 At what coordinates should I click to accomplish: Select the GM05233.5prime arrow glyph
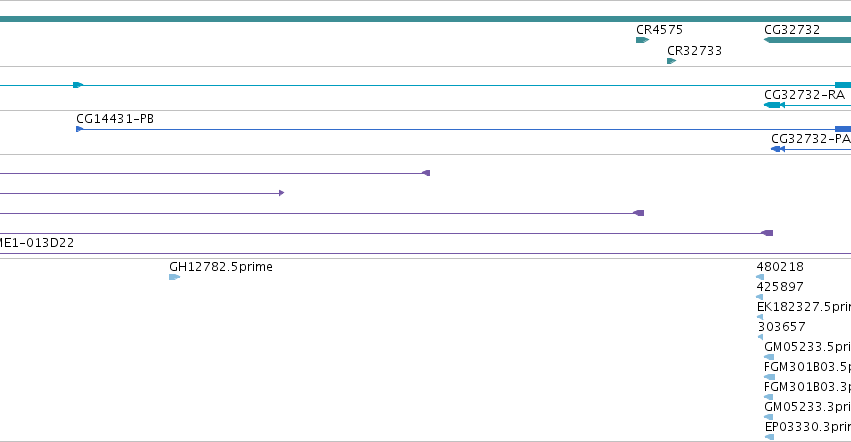(x=769, y=357)
